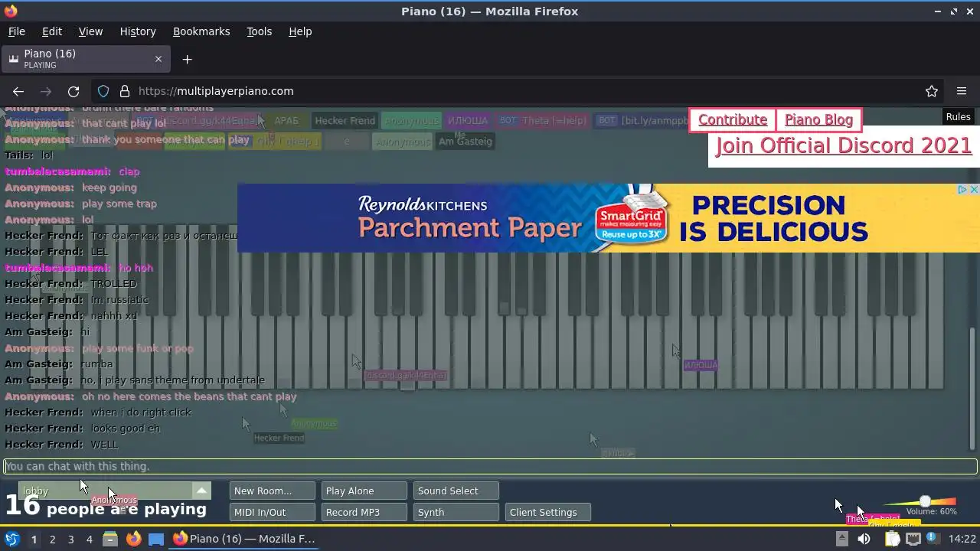Open the system start menu icon
The image size is (980, 551).
tap(11, 539)
